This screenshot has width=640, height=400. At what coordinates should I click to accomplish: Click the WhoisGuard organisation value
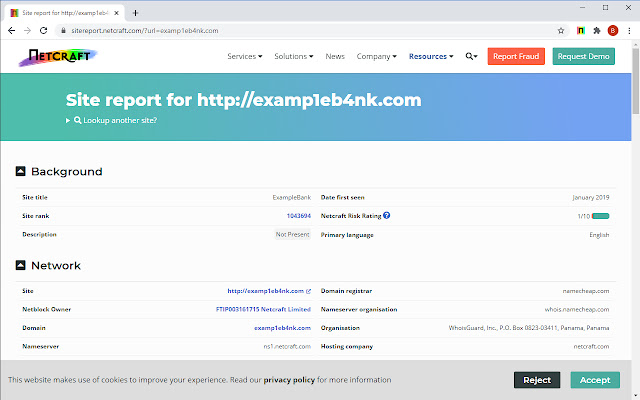(x=529, y=328)
